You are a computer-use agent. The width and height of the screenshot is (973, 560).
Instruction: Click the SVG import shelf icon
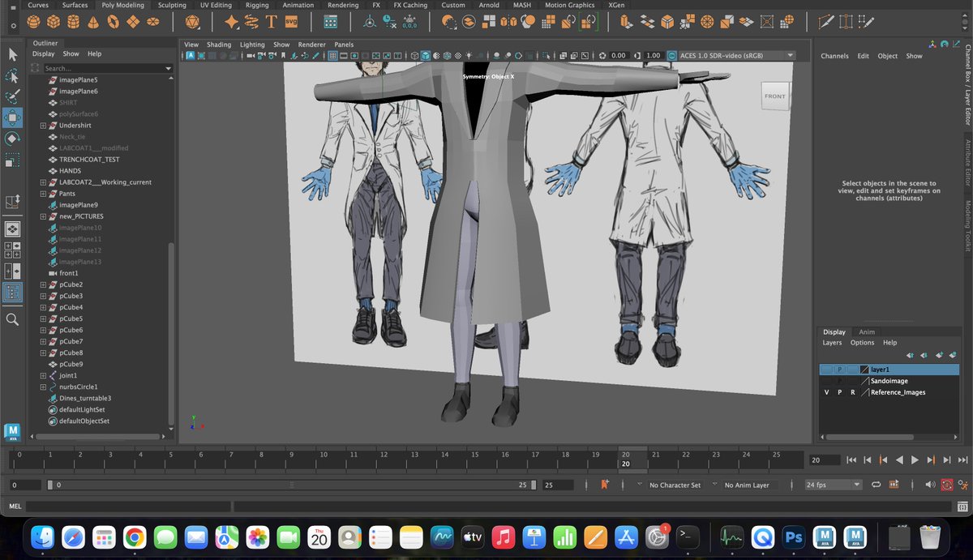(x=291, y=22)
